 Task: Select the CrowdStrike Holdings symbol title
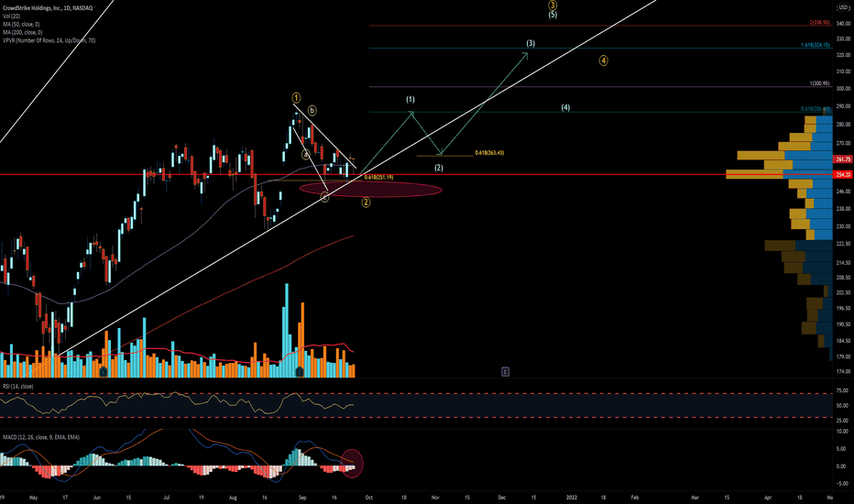coord(48,8)
